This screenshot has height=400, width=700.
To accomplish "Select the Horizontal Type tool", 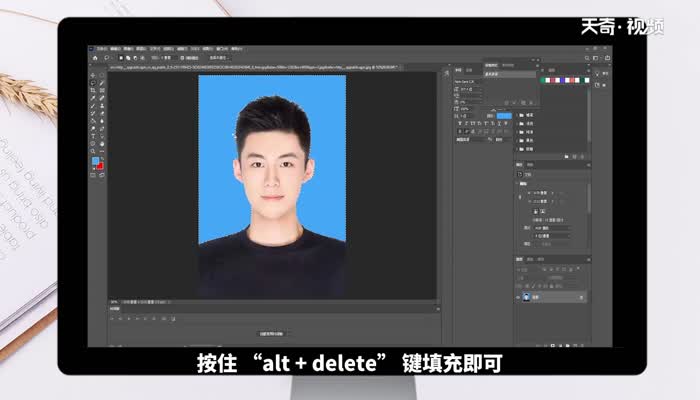I will 93,136.
